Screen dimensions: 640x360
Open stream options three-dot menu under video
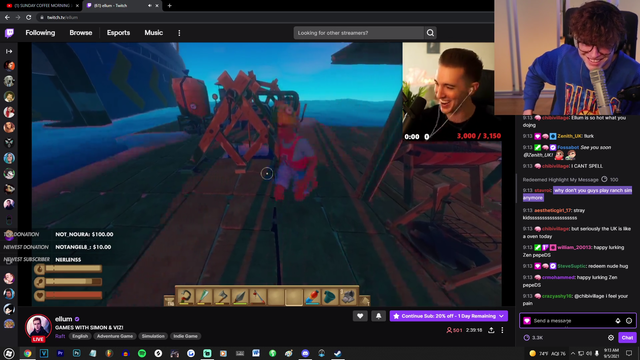502,330
